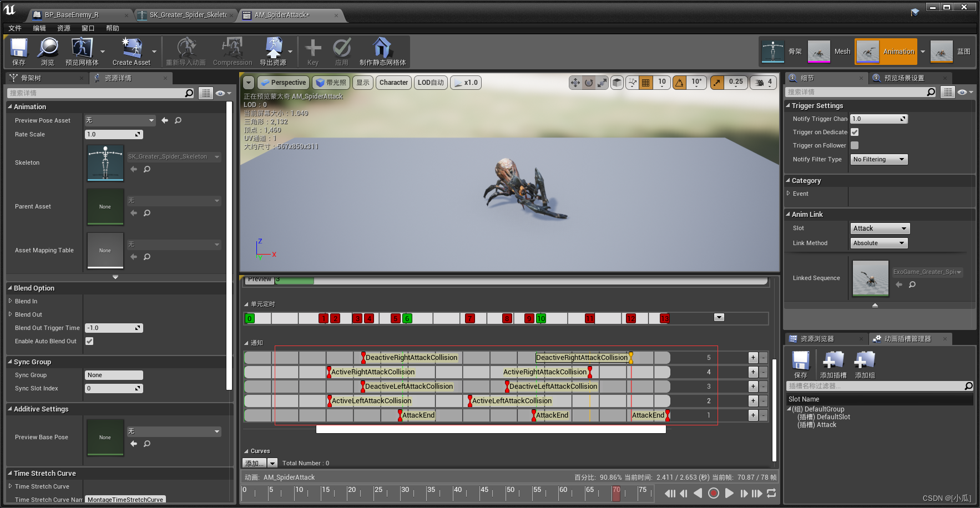Switch to Skeleton (骨架) editor mode
This screenshot has height=508, width=980.
coord(781,52)
